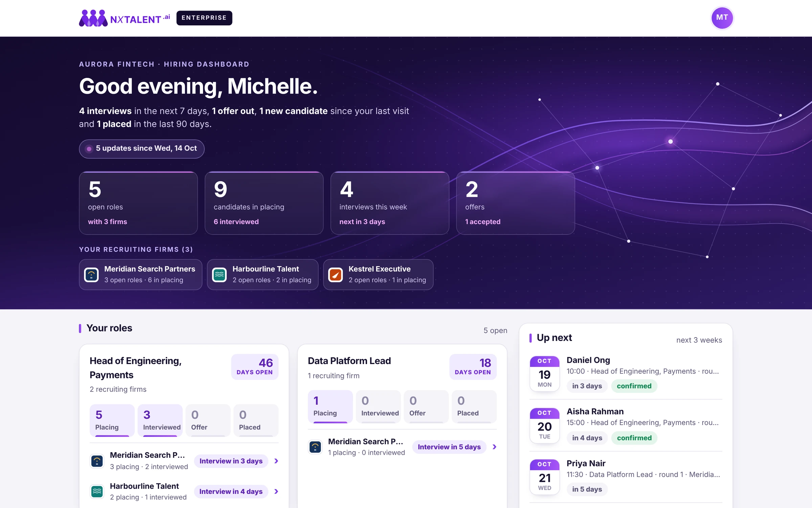The height and width of the screenshot is (508, 812).
Task: Click the Oct 21 Wed calendar tile
Action: pos(544,477)
